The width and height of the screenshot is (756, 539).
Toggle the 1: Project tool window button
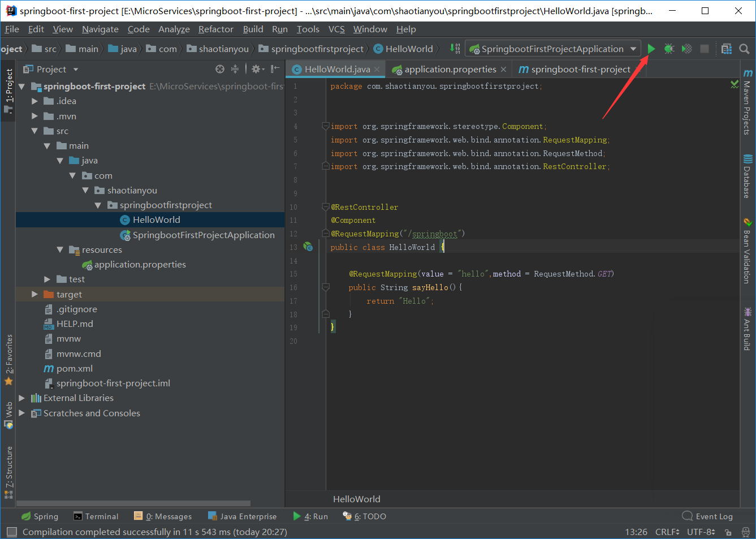8,90
